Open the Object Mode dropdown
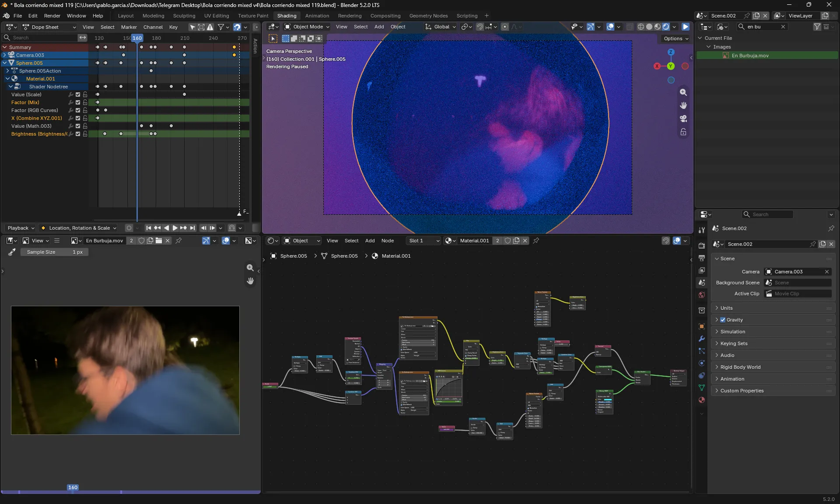840x504 pixels. point(307,27)
